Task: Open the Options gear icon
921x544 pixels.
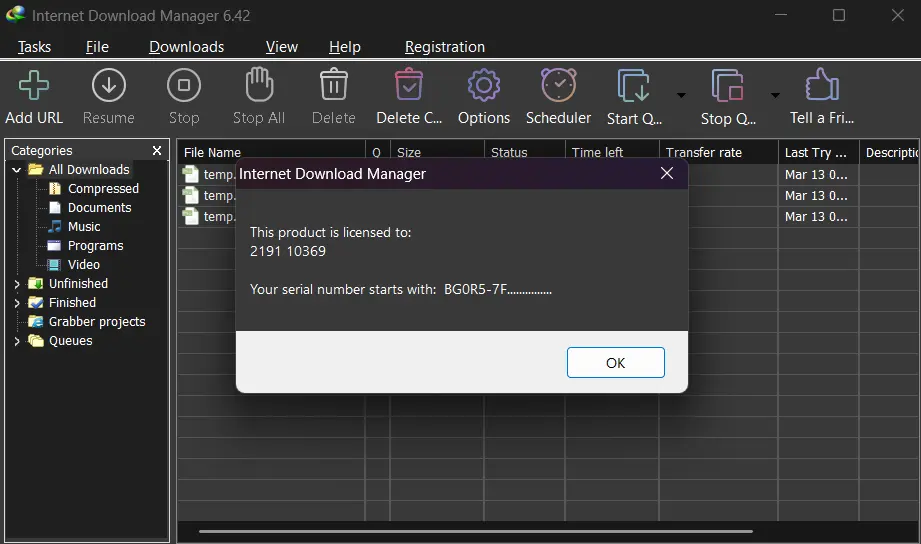Action: [x=484, y=86]
